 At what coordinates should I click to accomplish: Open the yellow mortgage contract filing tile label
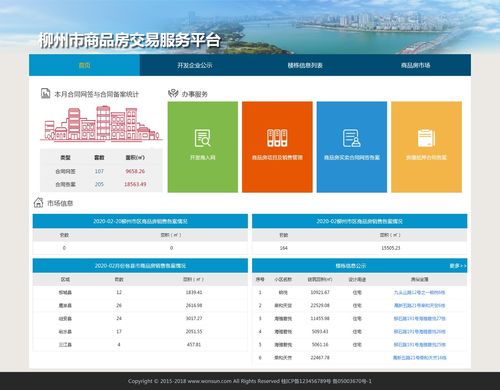point(426,157)
